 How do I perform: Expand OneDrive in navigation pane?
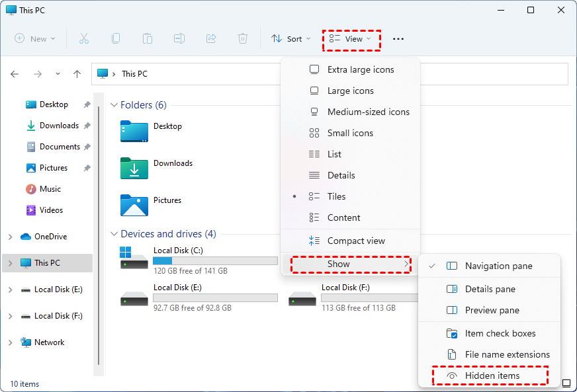(x=11, y=237)
